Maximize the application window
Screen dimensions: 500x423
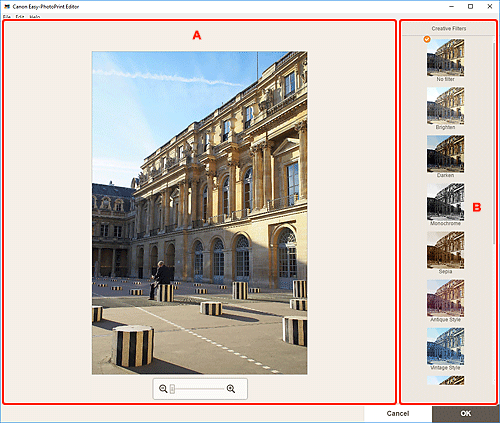(470, 6)
